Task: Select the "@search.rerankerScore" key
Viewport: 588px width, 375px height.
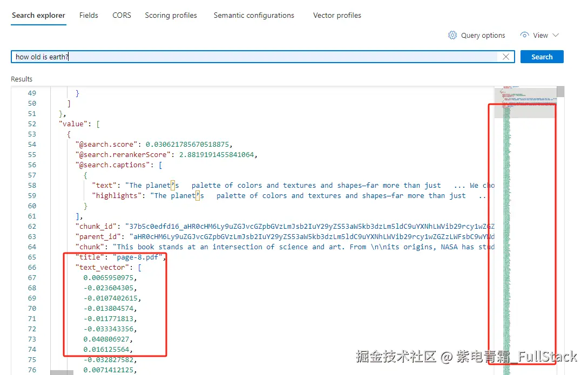Action: point(123,155)
